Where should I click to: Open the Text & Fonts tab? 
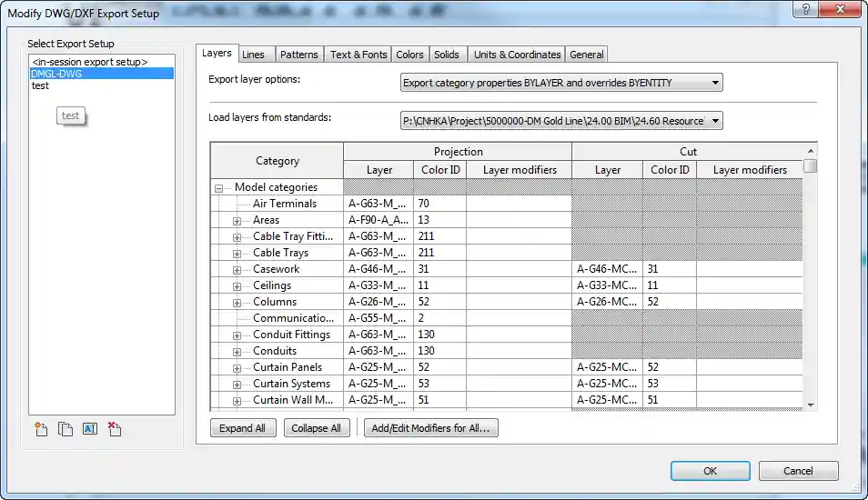point(358,55)
